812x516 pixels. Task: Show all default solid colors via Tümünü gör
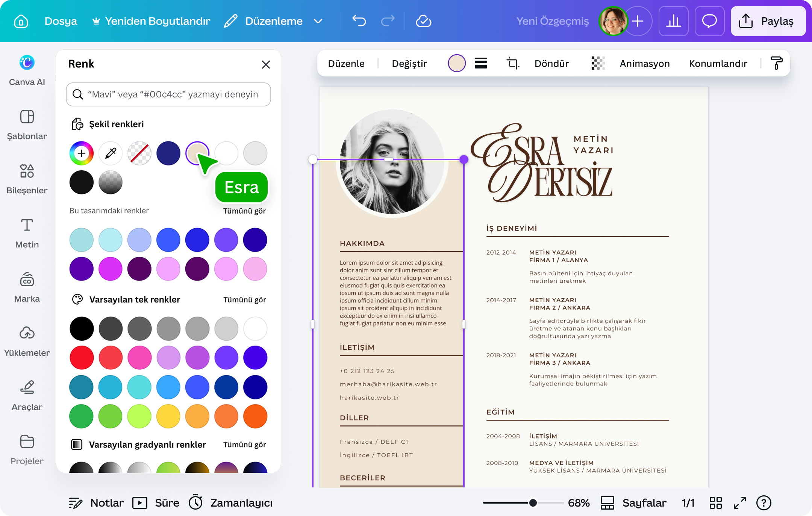point(245,300)
